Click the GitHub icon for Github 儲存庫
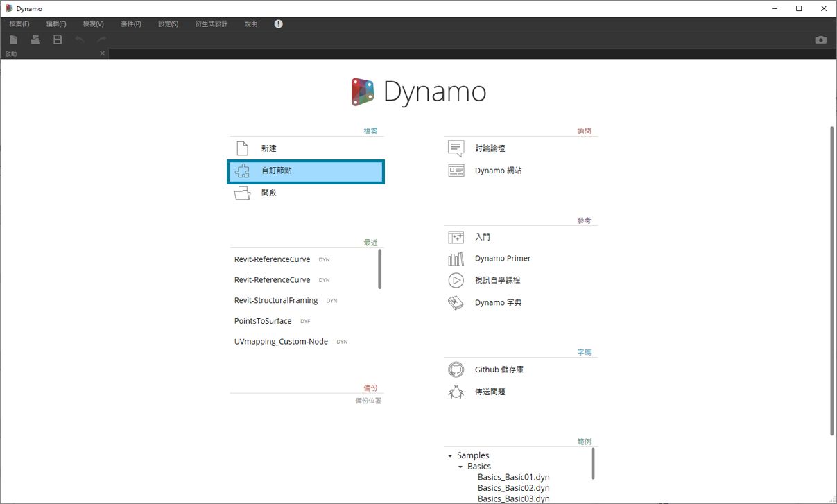This screenshot has height=504, width=837. tap(456, 370)
